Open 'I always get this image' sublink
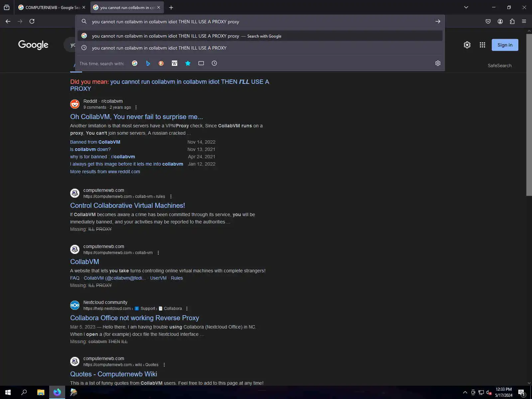The height and width of the screenshot is (399, 532). click(127, 164)
